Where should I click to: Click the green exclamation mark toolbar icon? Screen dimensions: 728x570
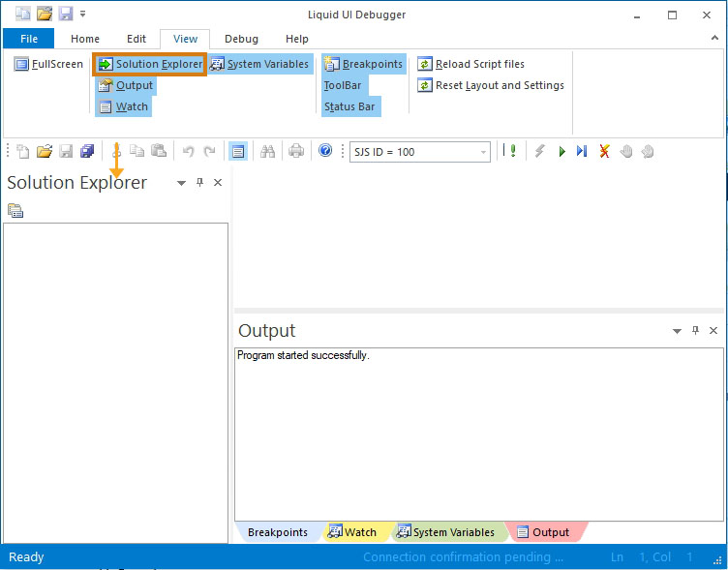513,150
